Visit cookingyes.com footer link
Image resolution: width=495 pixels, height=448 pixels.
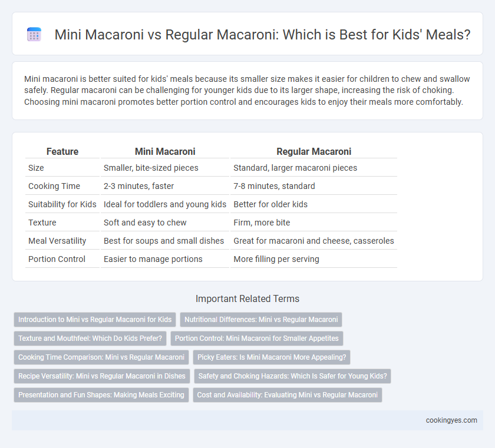(451, 420)
